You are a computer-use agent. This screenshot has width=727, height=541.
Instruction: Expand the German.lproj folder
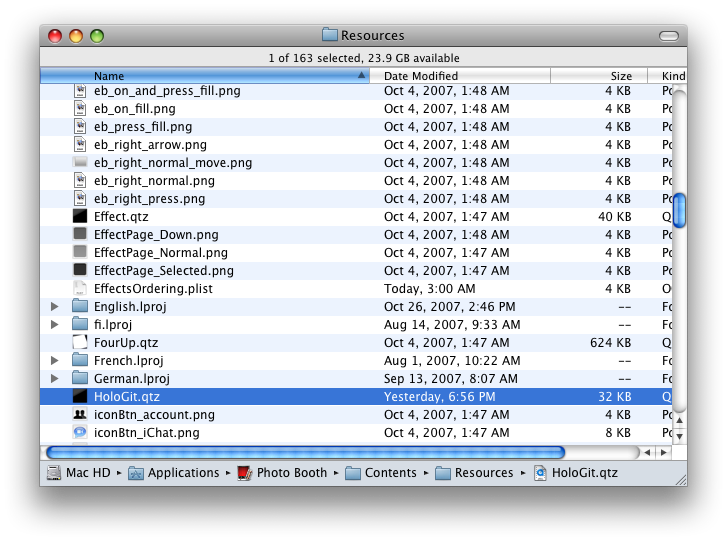54,378
